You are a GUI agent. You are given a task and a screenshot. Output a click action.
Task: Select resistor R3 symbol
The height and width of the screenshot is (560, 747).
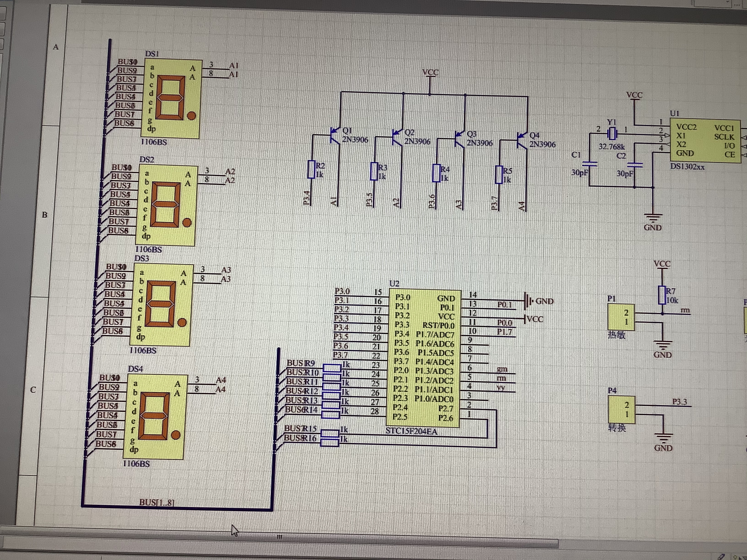pyautogui.click(x=374, y=171)
